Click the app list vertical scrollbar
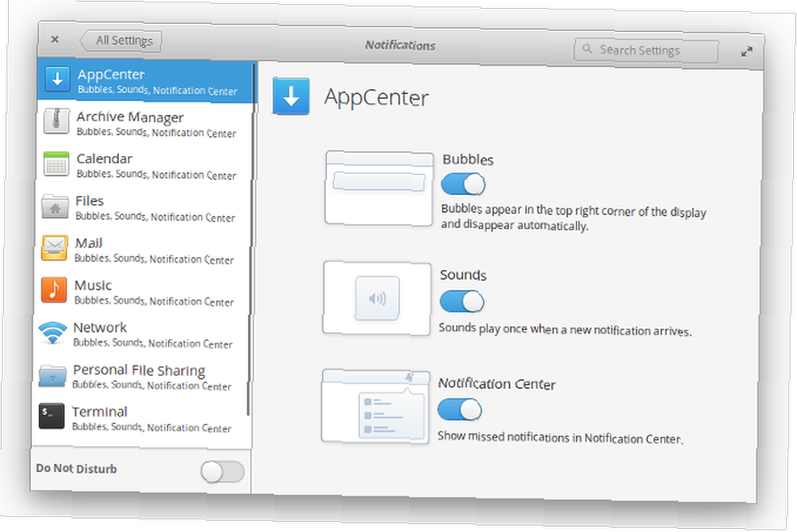Viewport: 797px width, 532px height. coord(251,239)
